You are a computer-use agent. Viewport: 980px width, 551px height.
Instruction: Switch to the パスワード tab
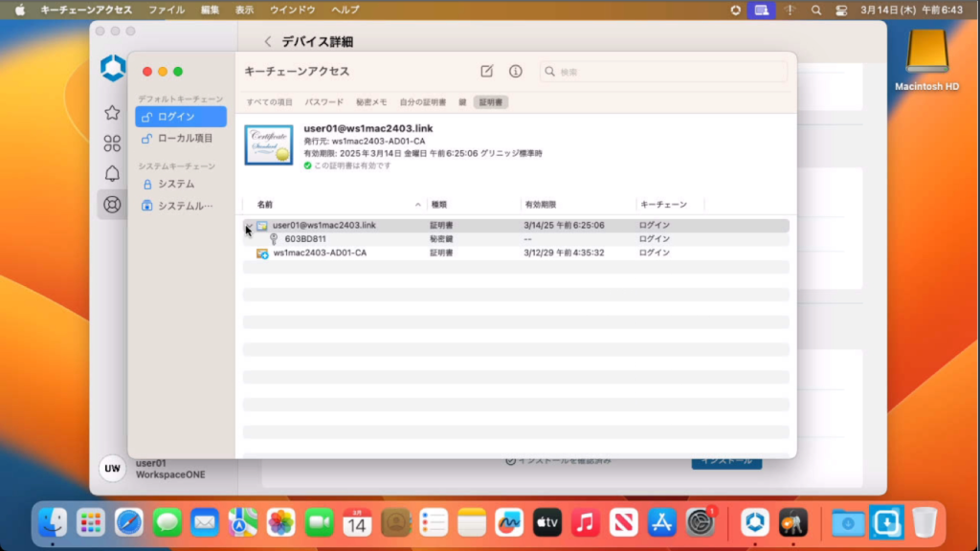point(323,101)
